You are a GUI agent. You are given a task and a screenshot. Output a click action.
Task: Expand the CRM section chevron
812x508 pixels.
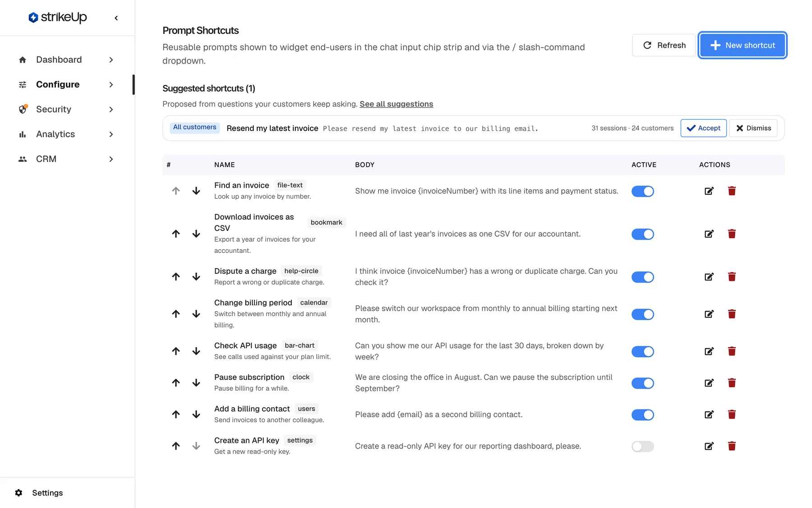(111, 159)
